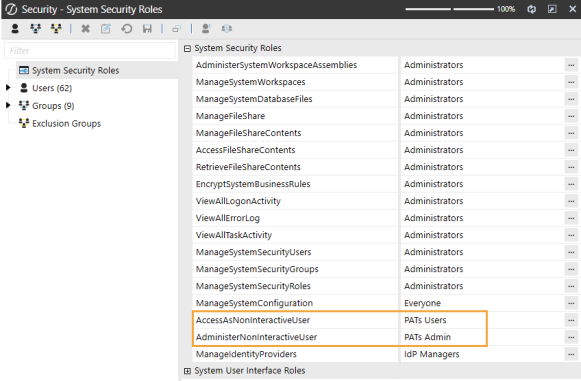Expand the System User Interface Roles section
This screenshot has height=381, width=581.
[187, 371]
